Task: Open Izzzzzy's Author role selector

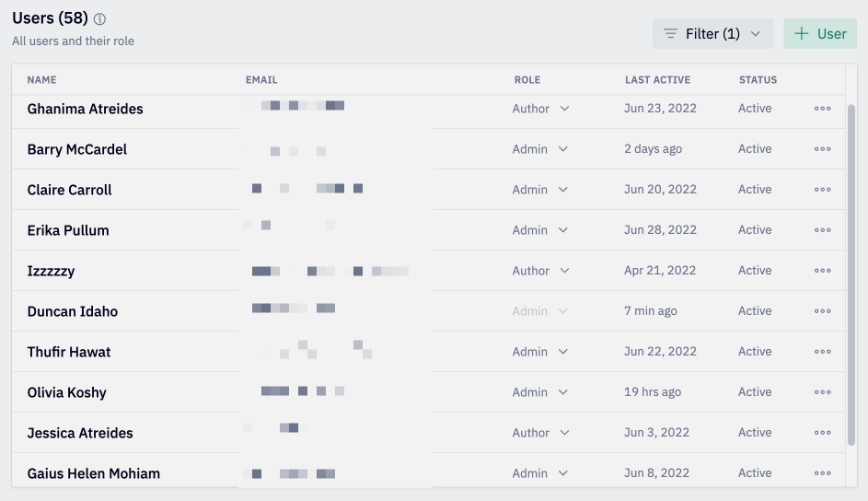Action: click(x=540, y=271)
